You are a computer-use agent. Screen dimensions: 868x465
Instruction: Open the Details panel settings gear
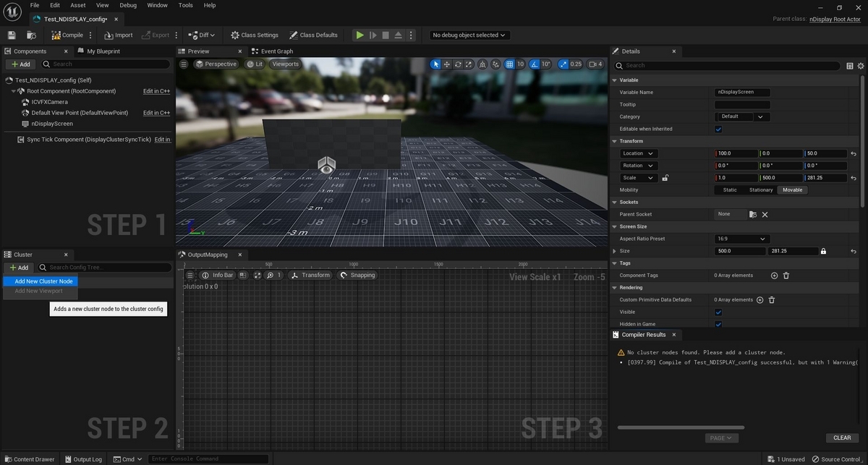tap(861, 65)
